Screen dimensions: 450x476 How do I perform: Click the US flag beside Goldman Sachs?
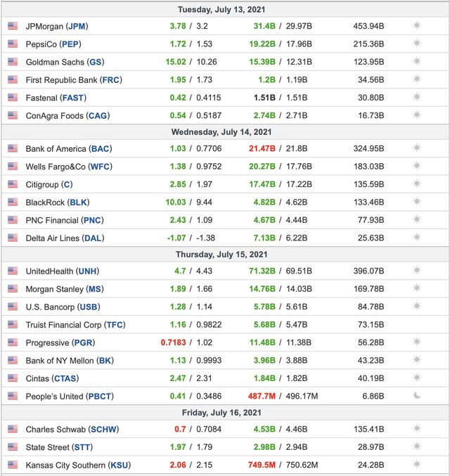pos(13,62)
